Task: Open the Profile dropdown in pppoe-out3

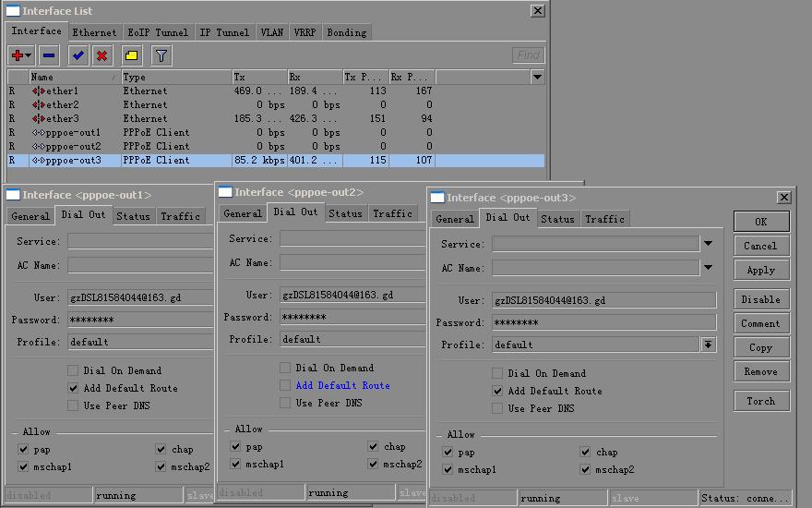Action: [708, 345]
